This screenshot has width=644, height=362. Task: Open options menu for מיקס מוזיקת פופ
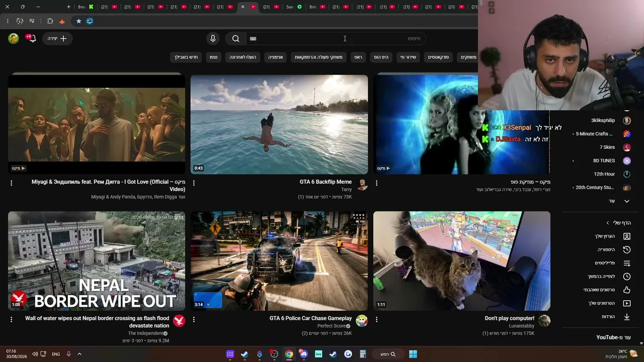click(x=376, y=183)
